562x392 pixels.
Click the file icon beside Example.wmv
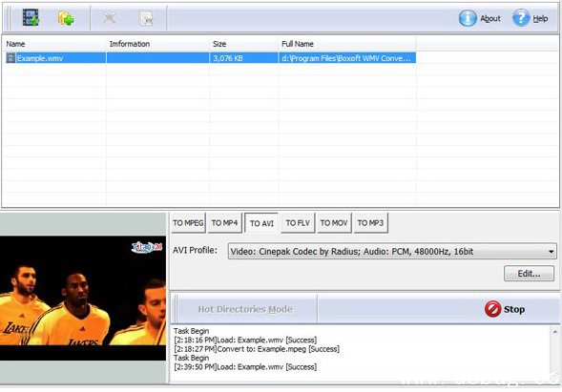[10, 58]
